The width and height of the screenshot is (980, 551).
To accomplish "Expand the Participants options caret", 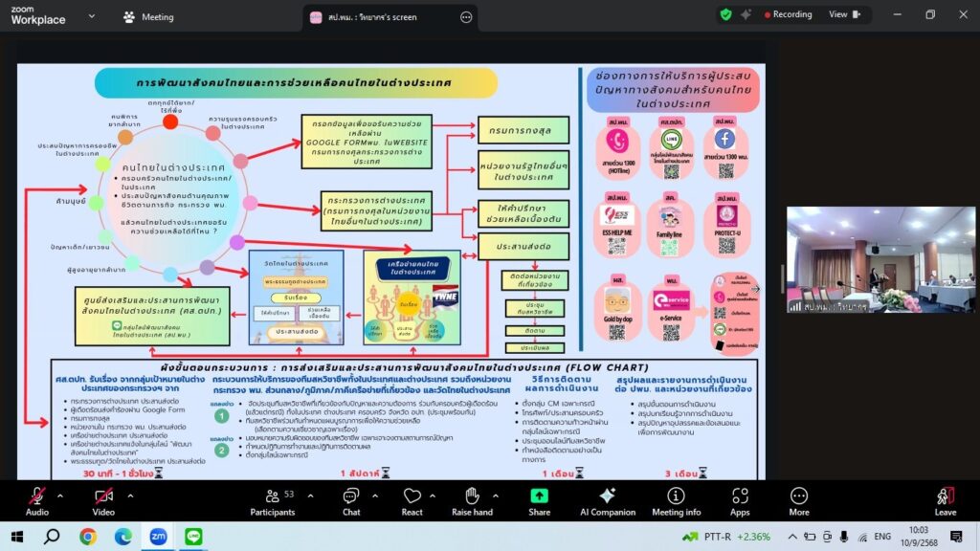I will [x=311, y=496].
